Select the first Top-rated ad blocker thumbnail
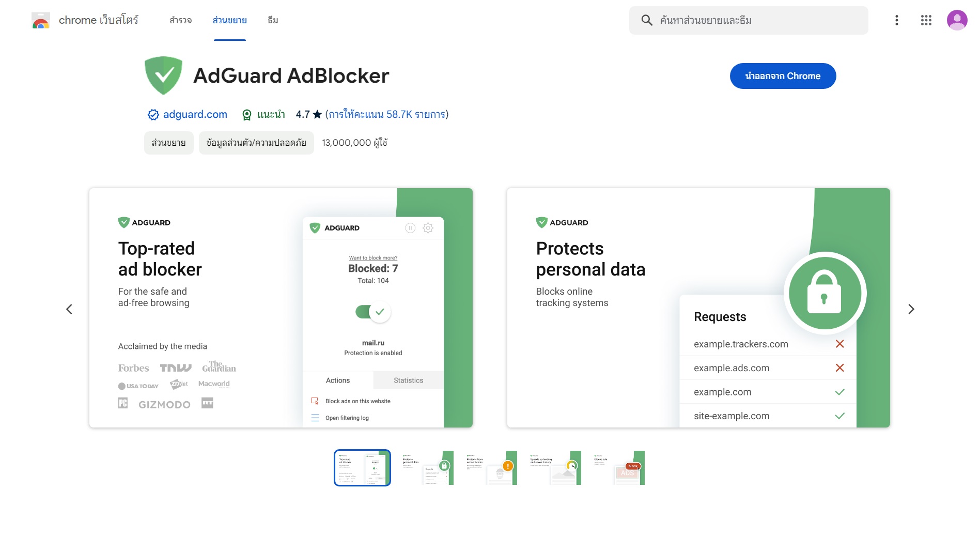Screen dimensions: 980x534 tap(362, 468)
